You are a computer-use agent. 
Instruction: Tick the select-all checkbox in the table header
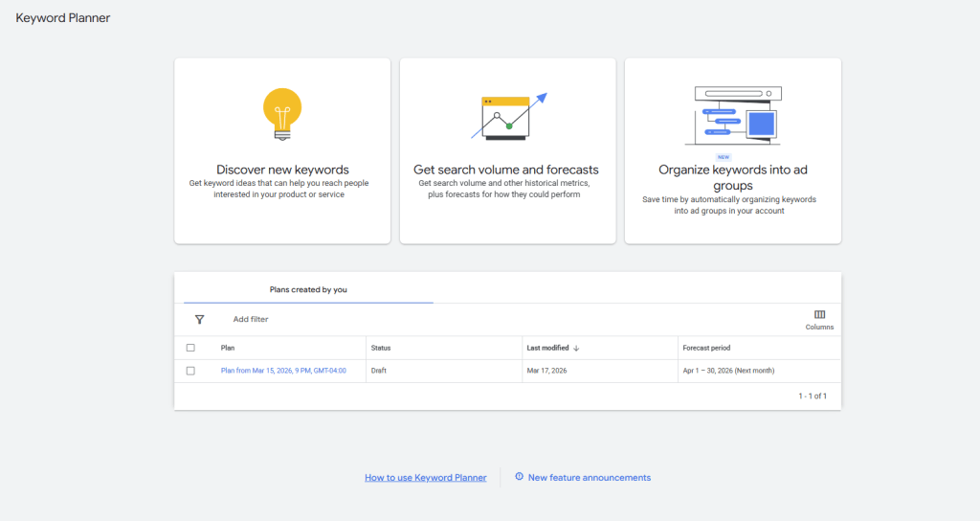[190, 348]
